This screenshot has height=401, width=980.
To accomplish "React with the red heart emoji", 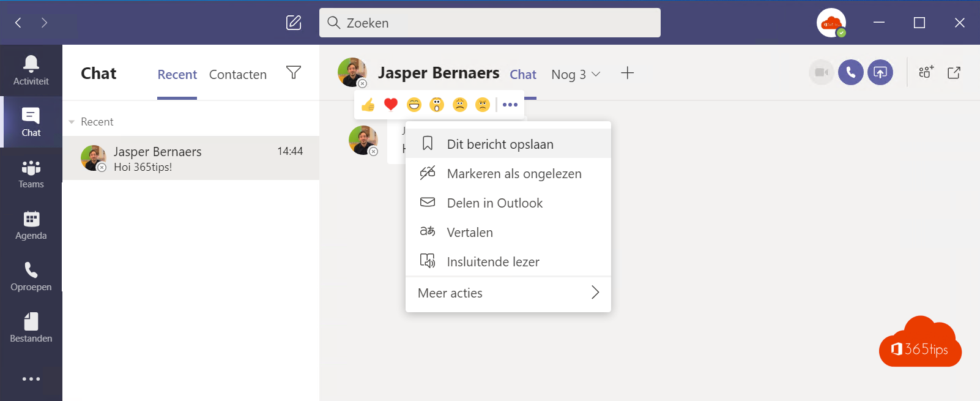I will pos(391,105).
